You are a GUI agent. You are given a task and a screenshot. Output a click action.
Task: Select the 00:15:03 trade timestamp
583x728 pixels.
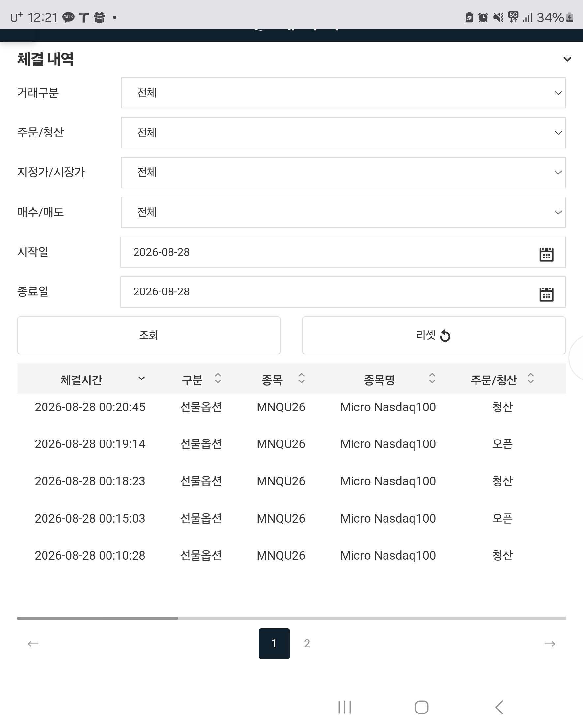click(x=90, y=518)
